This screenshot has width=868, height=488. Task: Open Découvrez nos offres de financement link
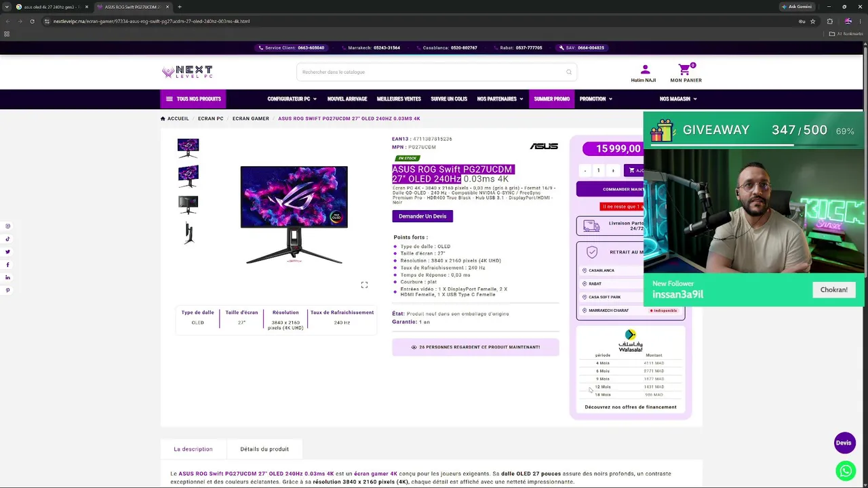(x=631, y=407)
